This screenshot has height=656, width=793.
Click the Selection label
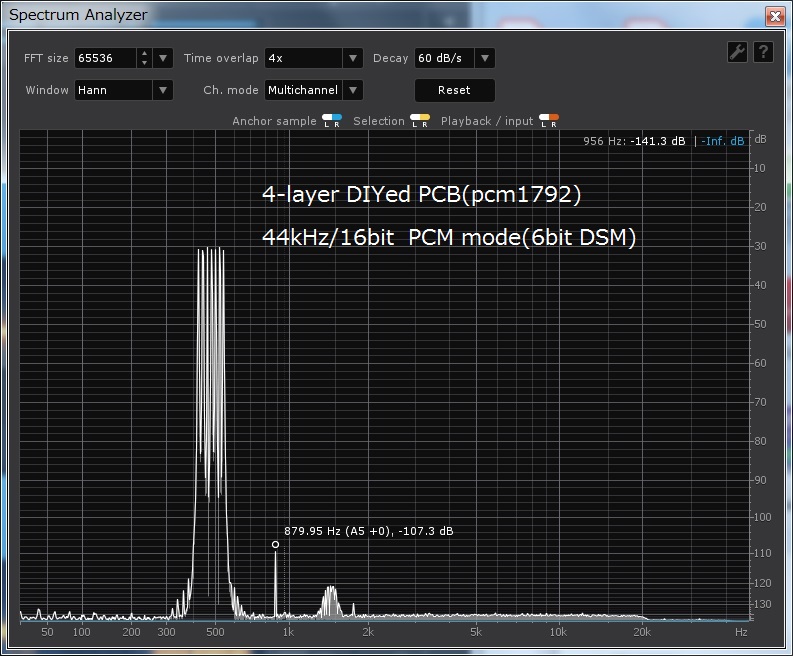[x=379, y=121]
